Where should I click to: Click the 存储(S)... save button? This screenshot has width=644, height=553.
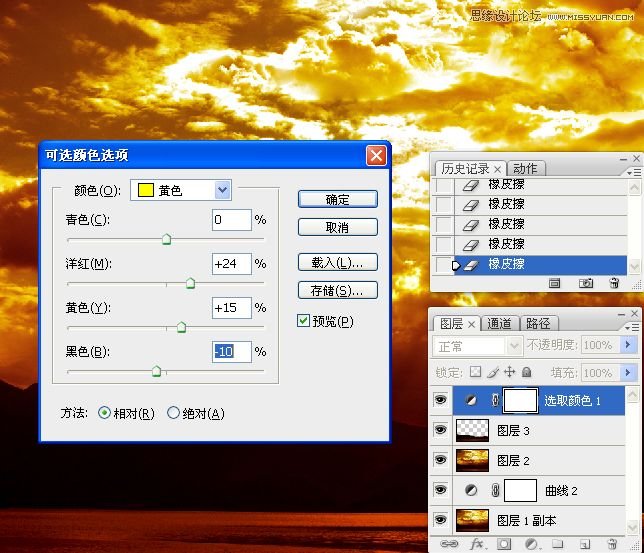[338, 290]
